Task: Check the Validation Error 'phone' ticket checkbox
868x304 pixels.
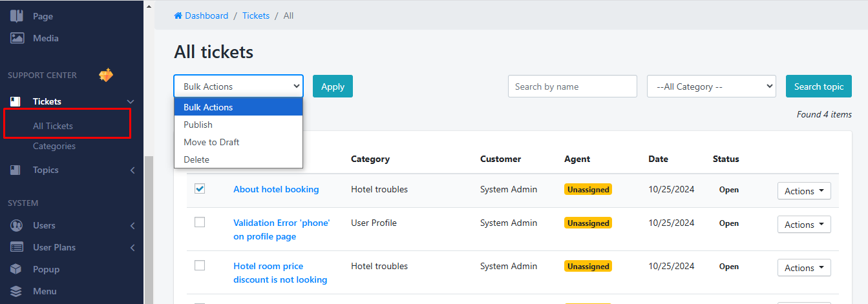Action: pos(200,222)
